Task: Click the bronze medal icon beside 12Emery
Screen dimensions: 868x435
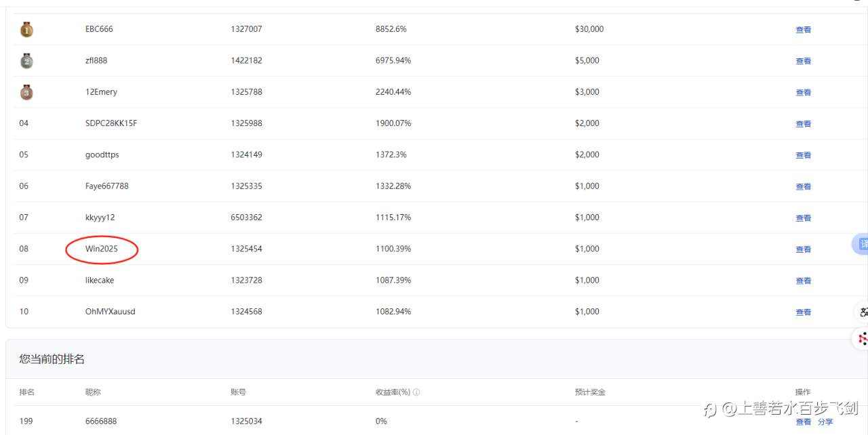Action: point(26,91)
